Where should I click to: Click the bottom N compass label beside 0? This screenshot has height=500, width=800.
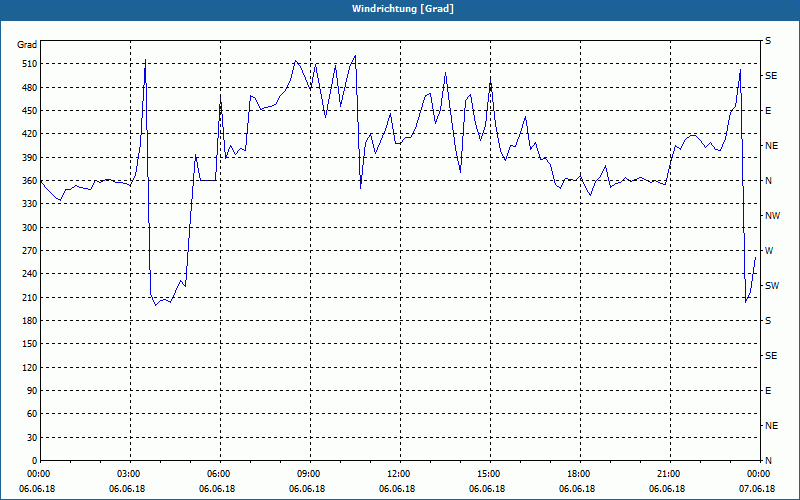(x=768, y=461)
